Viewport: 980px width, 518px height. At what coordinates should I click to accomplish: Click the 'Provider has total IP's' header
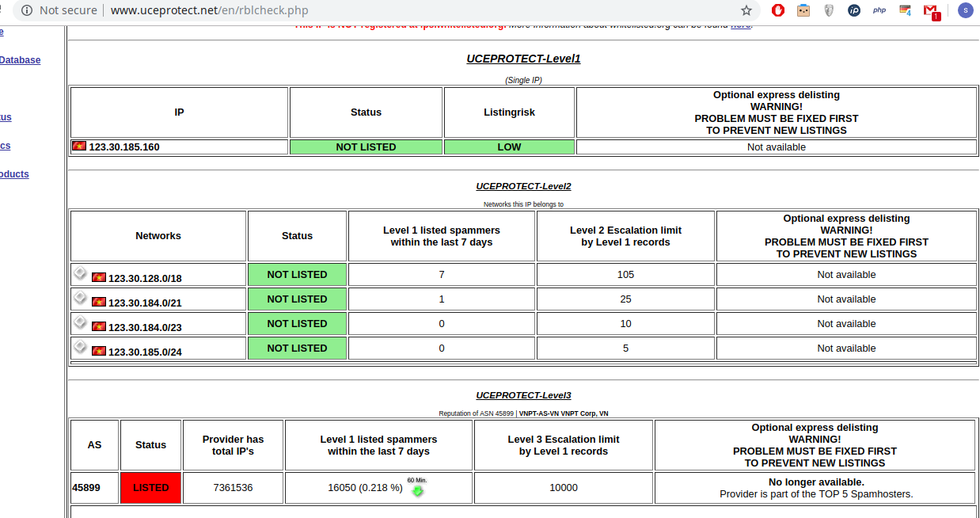click(233, 445)
